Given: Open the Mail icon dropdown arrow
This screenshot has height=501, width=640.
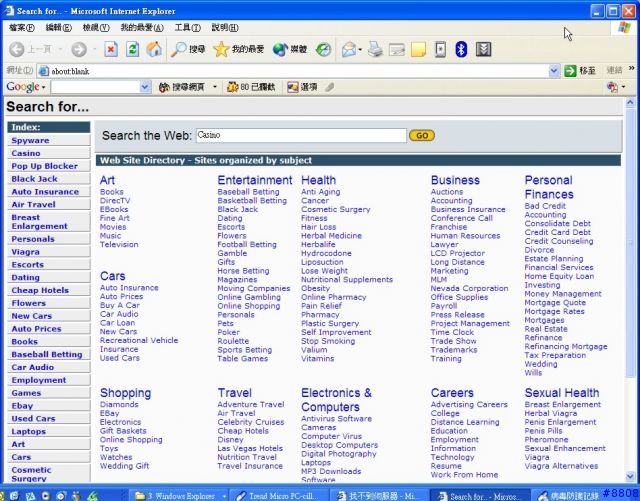Looking at the screenshot, I should 360,50.
